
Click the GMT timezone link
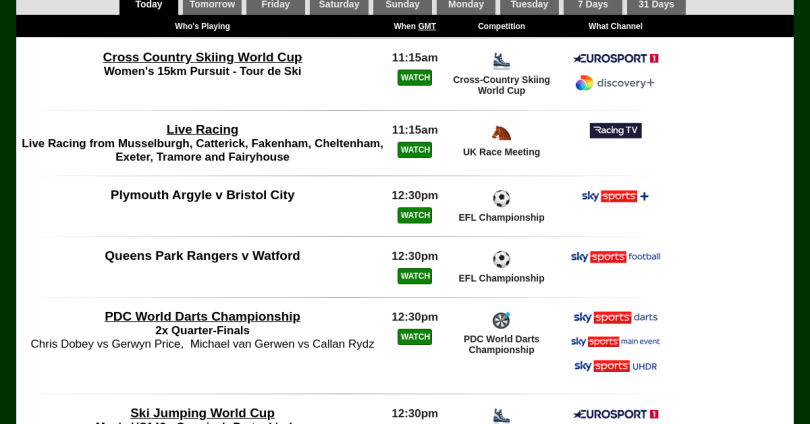(x=427, y=26)
